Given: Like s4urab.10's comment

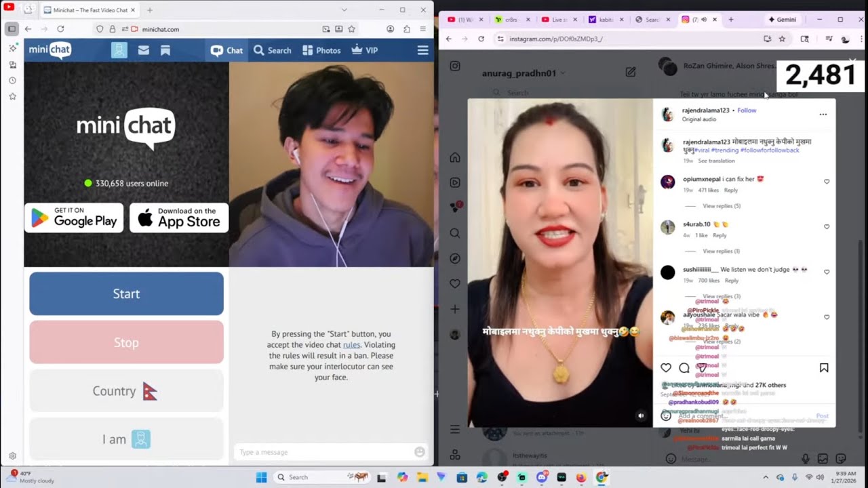Looking at the screenshot, I should (827, 226).
